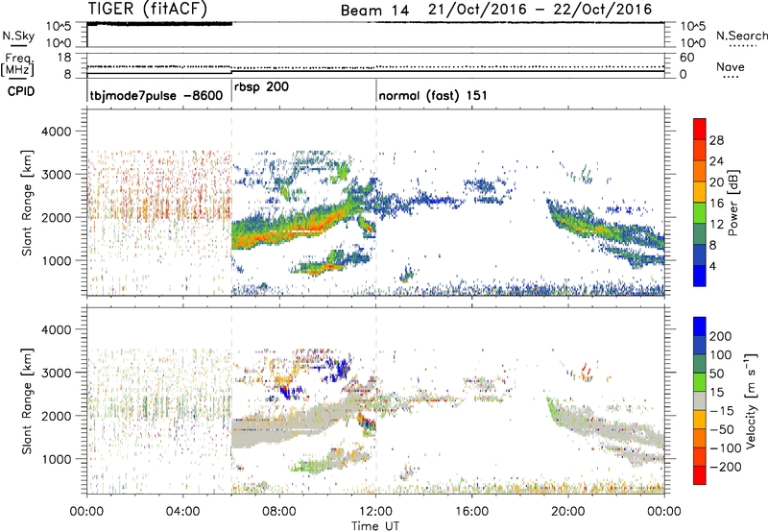Click the '200' tick on the velocity scale
Screen dimensions: 768x532
pyautogui.click(x=721, y=336)
